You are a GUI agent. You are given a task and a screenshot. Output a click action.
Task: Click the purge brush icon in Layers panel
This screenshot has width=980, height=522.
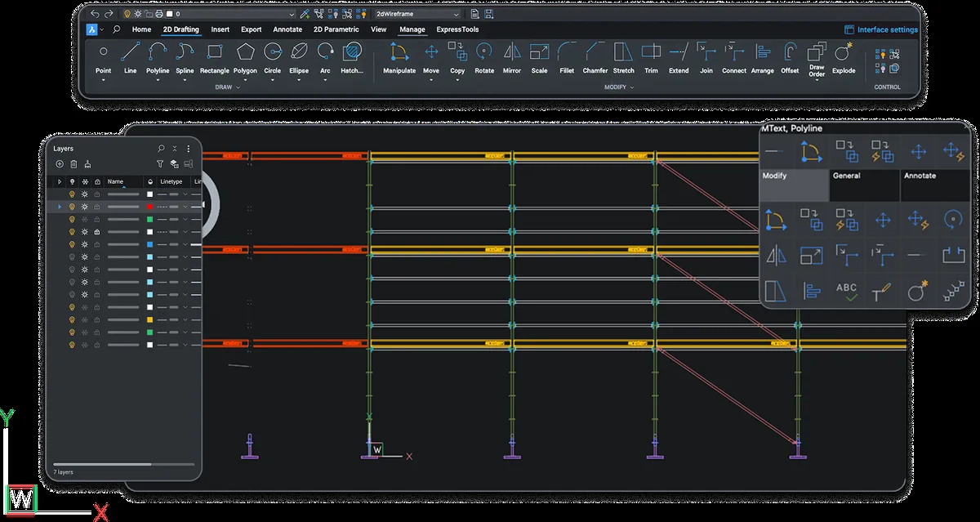[87, 164]
